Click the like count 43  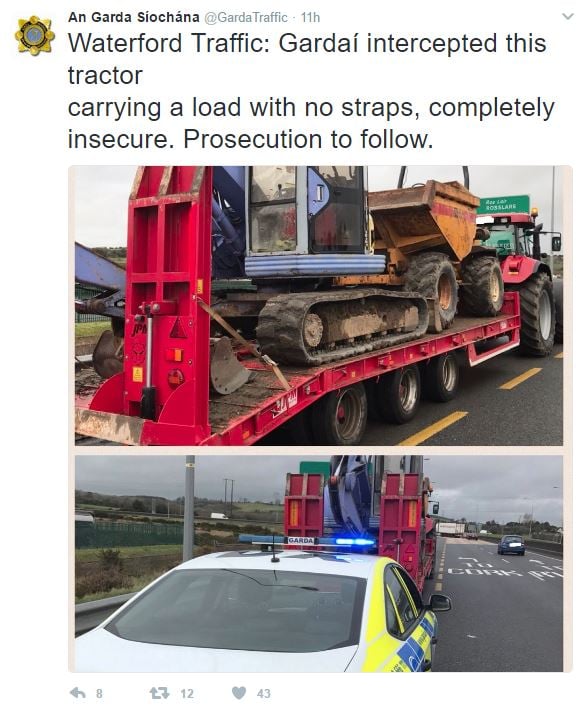pyautogui.click(x=263, y=693)
